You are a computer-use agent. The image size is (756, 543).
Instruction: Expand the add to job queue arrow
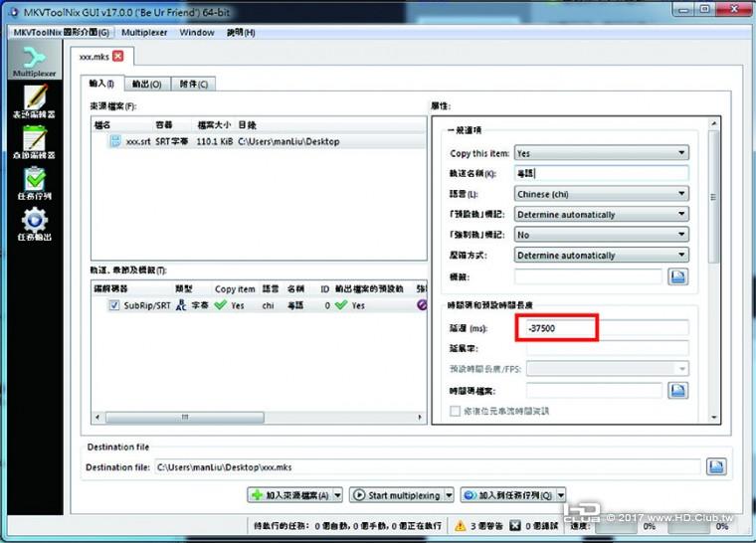[561, 495]
